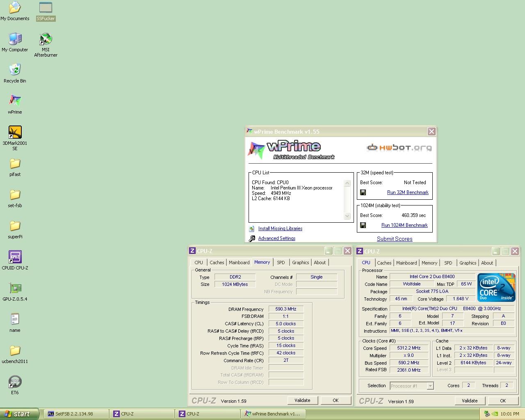Open SPD tab in right CPU-Z window
The width and height of the screenshot is (525, 420).
click(x=448, y=263)
